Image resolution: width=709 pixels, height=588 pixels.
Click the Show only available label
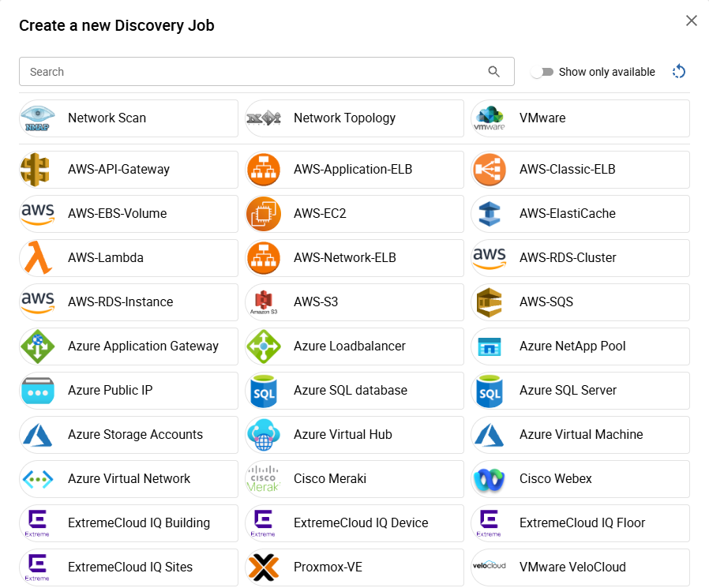click(x=607, y=72)
